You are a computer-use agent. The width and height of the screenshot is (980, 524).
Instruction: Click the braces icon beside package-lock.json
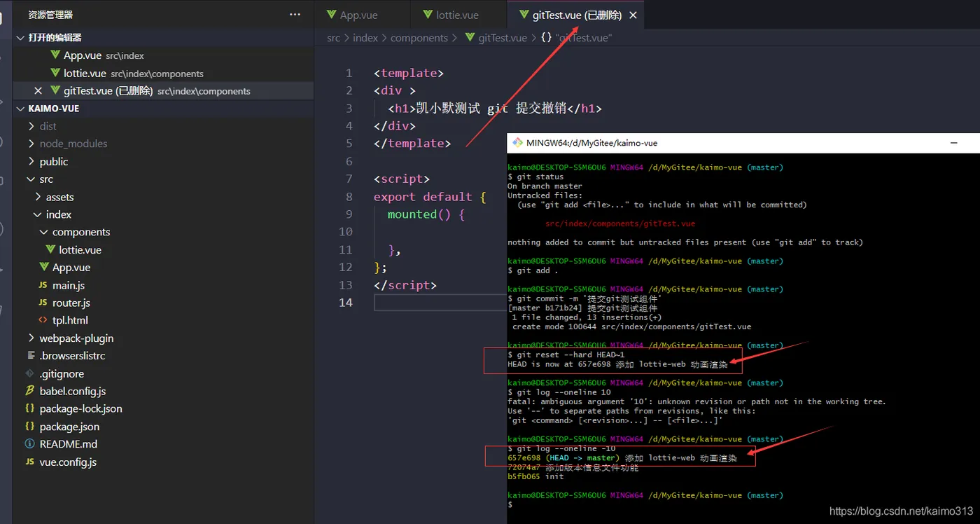pyautogui.click(x=30, y=408)
